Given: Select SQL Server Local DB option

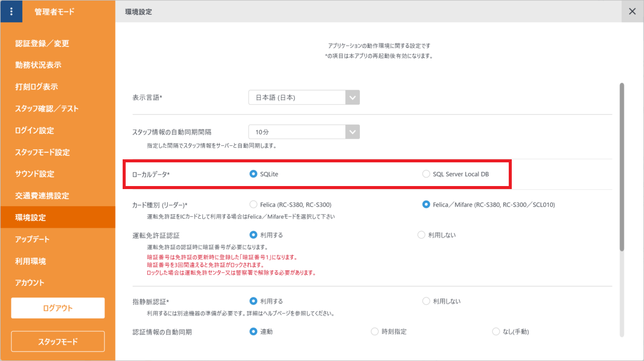Looking at the screenshot, I should 455,174.
